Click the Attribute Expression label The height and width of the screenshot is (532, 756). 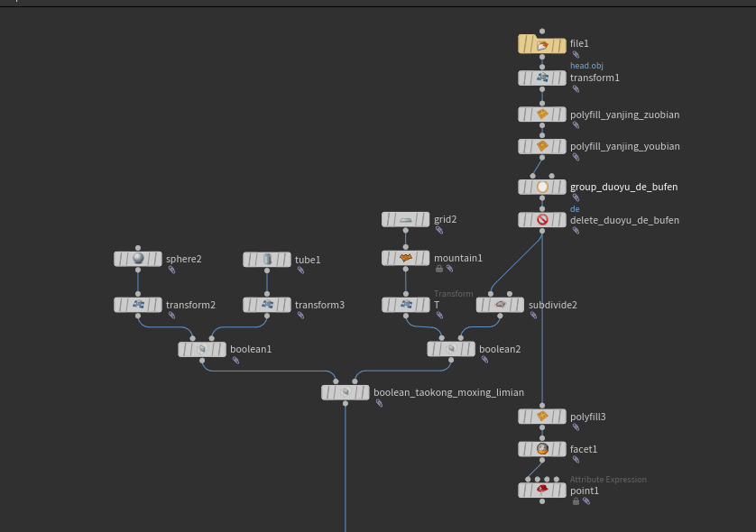point(608,480)
